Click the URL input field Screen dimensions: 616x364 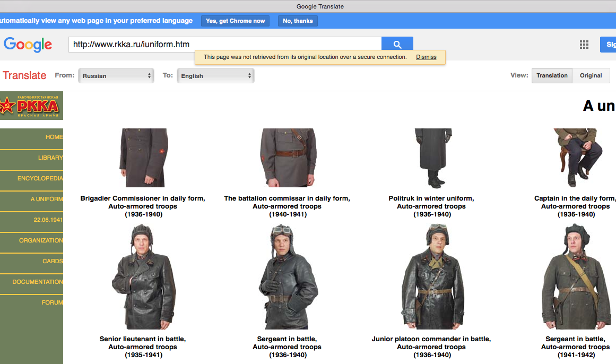(225, 45)
